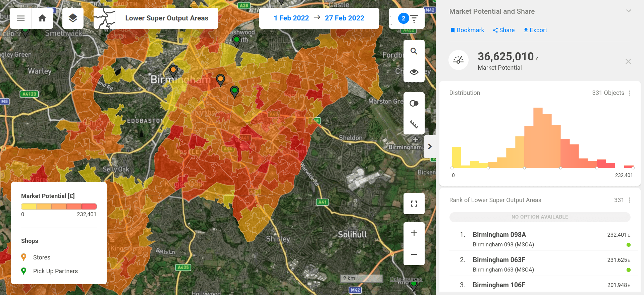Zoom in on the map
This screenshot has width=644, height=295.
(414, 233)
